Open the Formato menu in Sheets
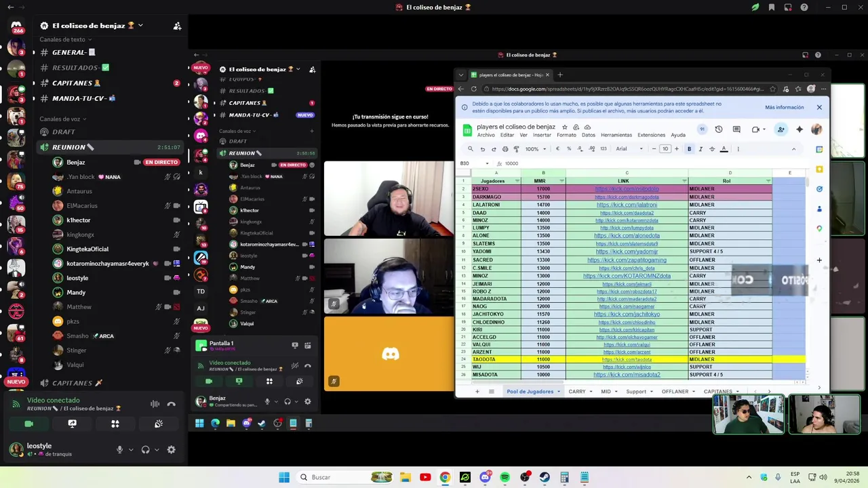 [566, 135]
